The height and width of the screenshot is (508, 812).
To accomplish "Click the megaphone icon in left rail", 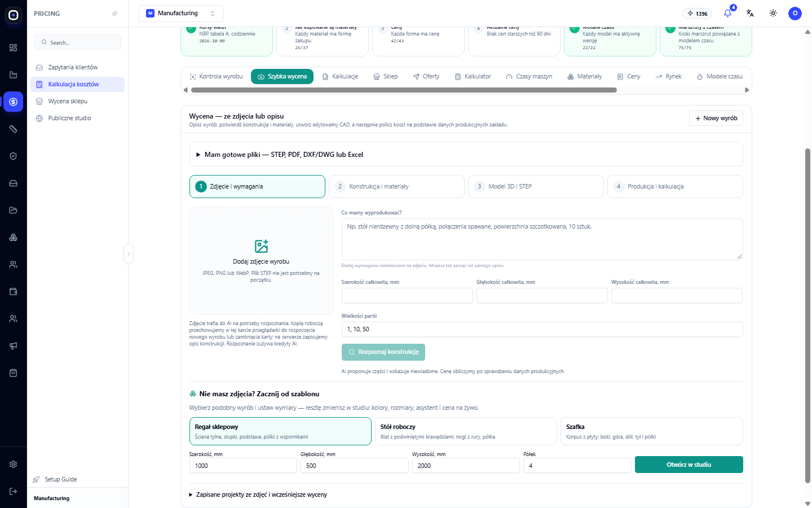I will pos(14,346).
